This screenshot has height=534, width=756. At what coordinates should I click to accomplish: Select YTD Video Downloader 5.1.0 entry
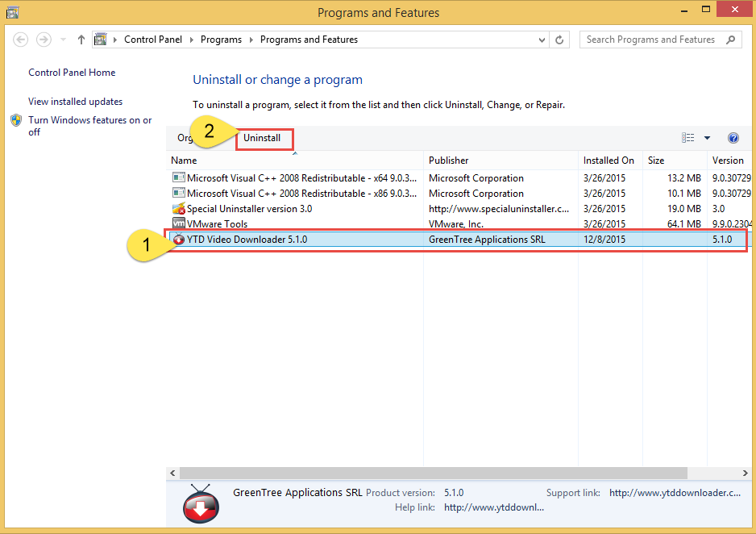coord(459,240)
